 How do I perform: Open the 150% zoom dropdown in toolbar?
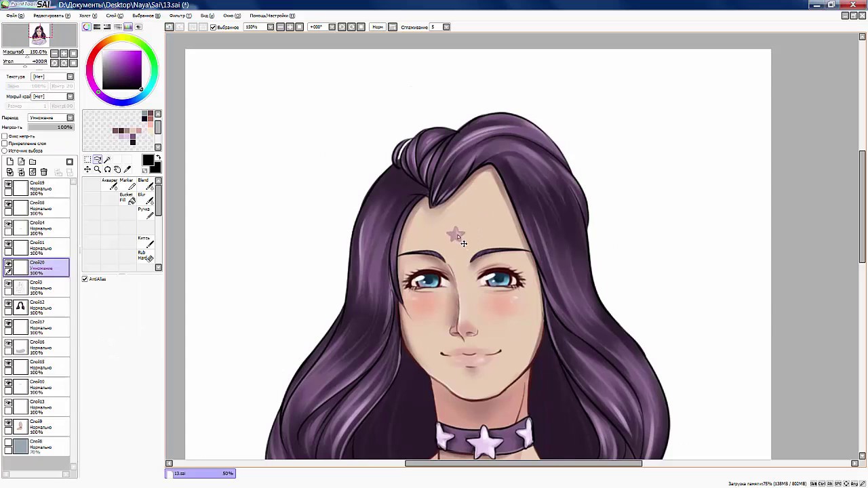click(x=270, y=27)
